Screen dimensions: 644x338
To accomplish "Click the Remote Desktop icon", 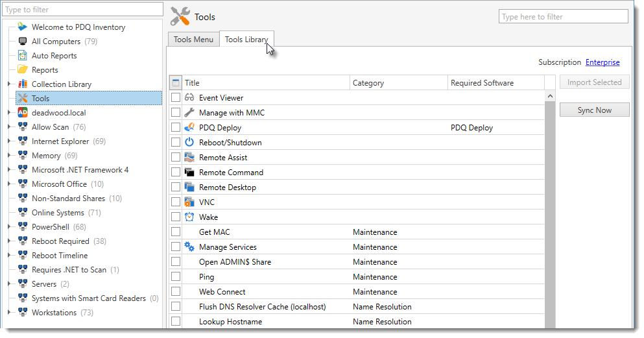I will pos(189,187).
